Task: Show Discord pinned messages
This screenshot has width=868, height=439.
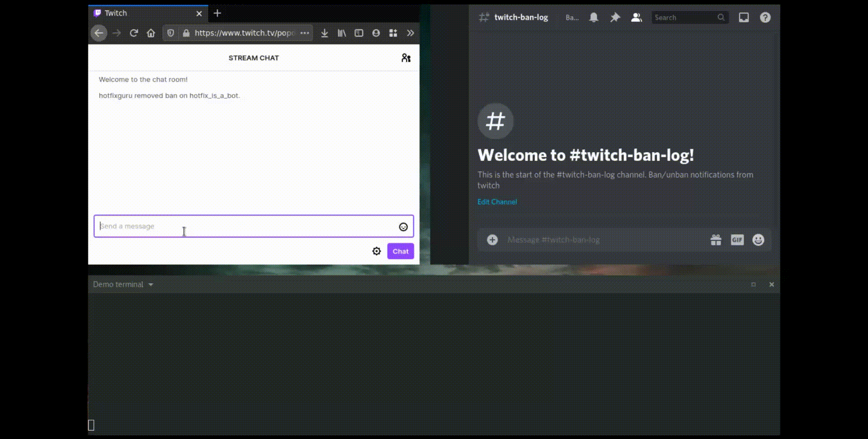Action: [x=615, y=18]
